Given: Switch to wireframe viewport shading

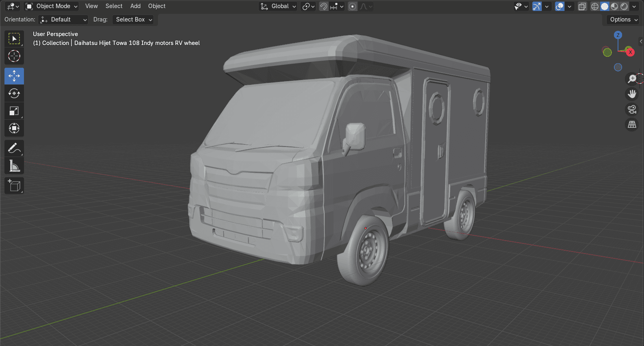Looking at the screenshot, I should 595,6.
